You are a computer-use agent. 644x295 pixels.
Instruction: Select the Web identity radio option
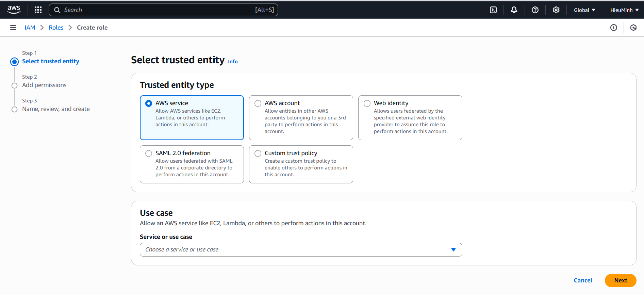click(410, 118)
